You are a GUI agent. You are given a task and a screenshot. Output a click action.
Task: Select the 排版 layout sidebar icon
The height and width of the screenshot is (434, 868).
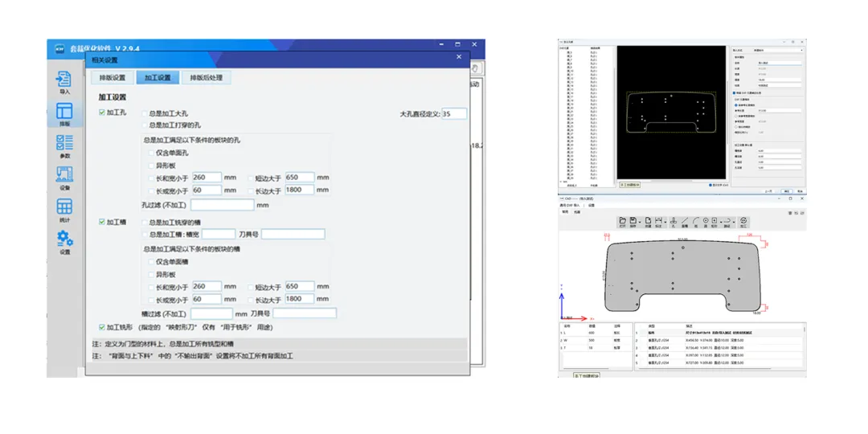point(65,115)
